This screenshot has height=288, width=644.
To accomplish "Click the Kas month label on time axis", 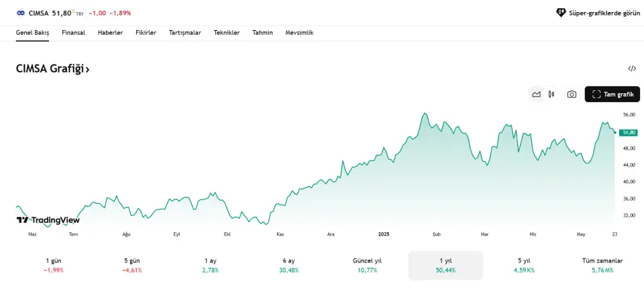I will [x=280, y=234].
